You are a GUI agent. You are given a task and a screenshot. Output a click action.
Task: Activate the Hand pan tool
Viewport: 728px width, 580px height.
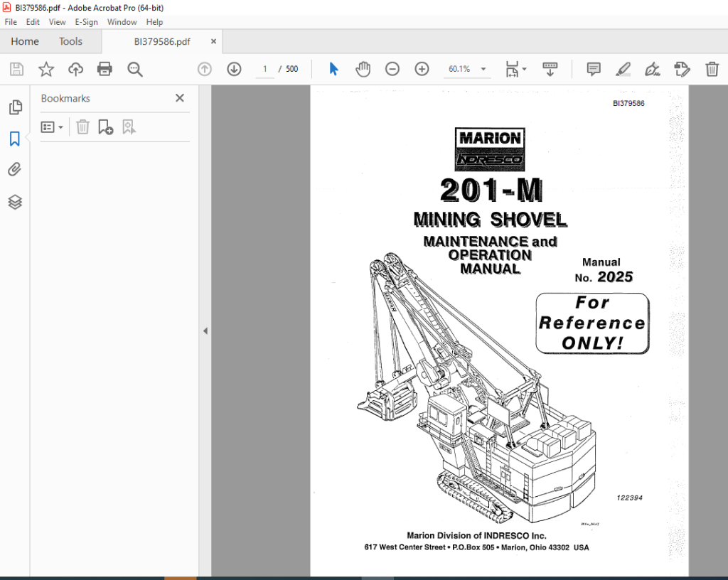[x=363, y=69]
